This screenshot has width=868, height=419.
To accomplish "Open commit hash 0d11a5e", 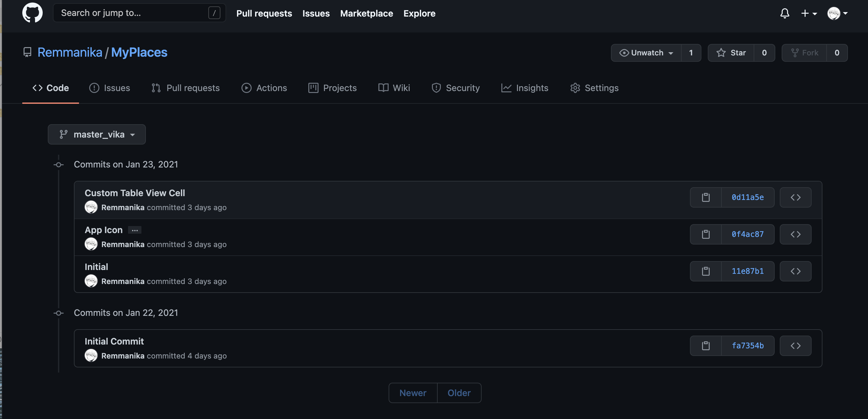I will 748,197.
